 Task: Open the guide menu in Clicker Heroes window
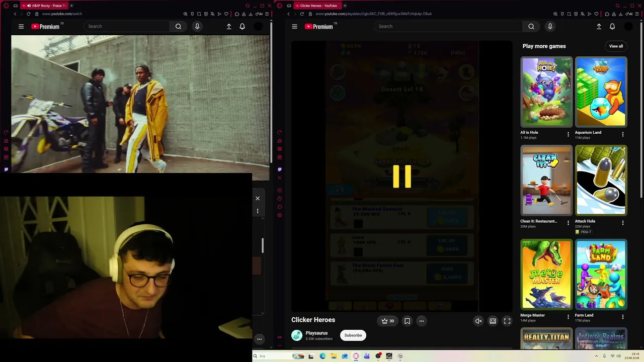click(294, 27)
